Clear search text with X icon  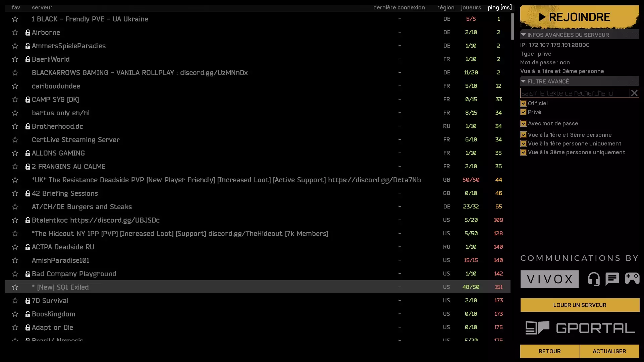pyautogui.click(x=634, y=93)
